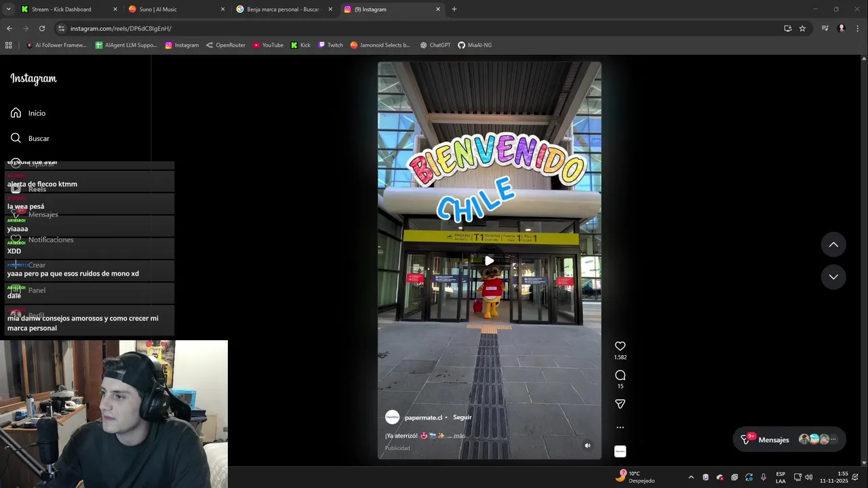This screenshot has height=488, width=868.
Task: Open the reel's three-dot more options
Action: 620,428
